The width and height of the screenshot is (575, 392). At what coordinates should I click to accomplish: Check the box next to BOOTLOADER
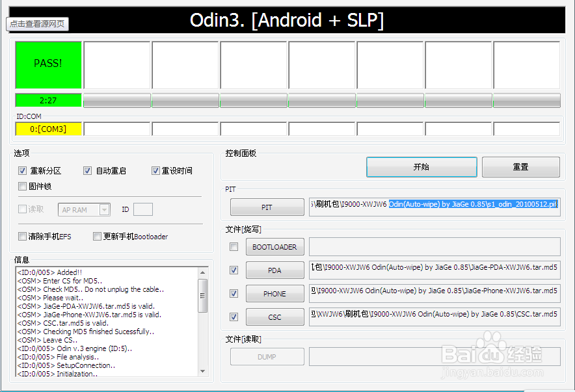[234, 246]
